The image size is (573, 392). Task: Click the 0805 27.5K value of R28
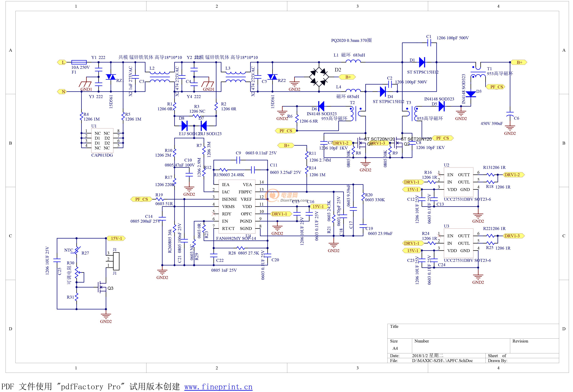pyautogui.click(x=249, y=253)
